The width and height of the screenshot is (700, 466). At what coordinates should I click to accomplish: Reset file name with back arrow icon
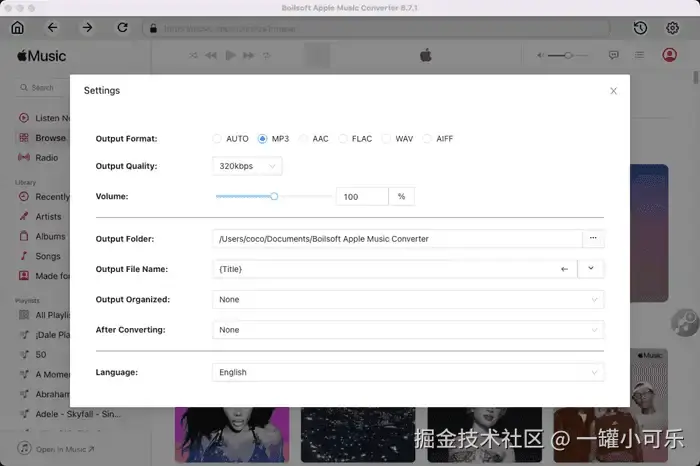click(x=564, y=269)
